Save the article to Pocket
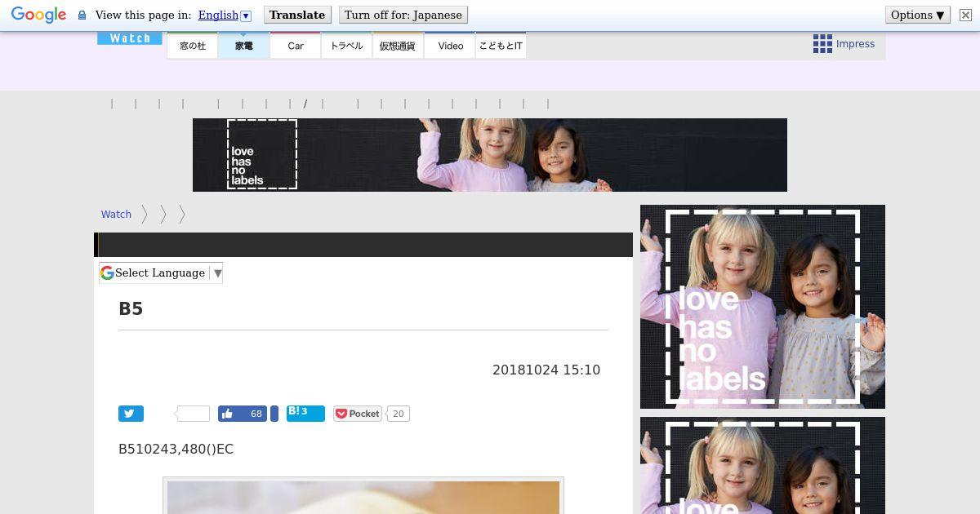Viewport: 980px width, 514px height. coord(358,414)
